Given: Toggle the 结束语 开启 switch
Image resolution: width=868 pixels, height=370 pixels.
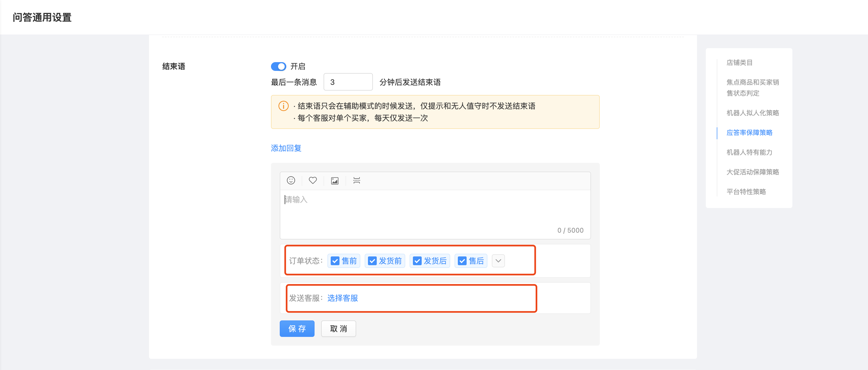Looking at the screenshot, I should (x=278, y=66).
